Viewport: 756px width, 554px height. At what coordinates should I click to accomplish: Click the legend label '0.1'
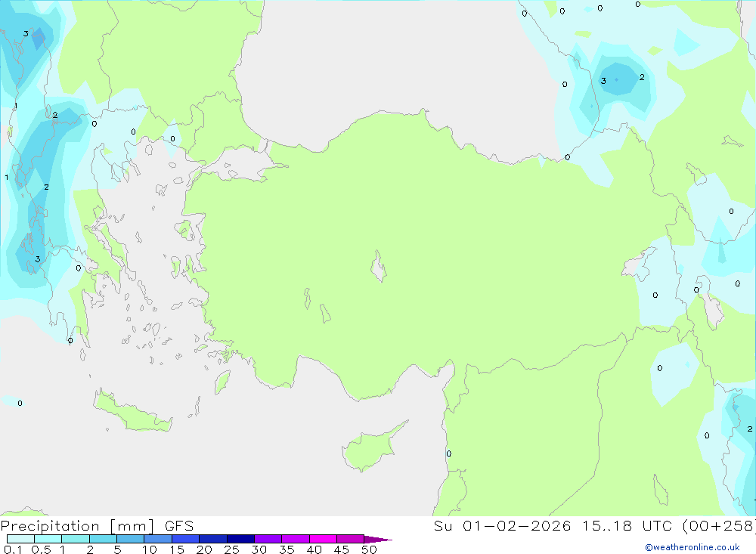[x=13, y=549]
